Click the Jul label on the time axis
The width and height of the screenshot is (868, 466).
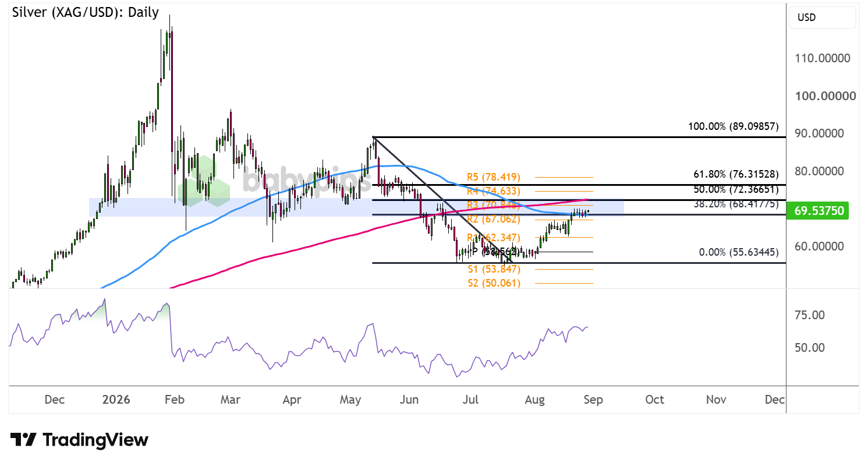click(x=470, y=400)
